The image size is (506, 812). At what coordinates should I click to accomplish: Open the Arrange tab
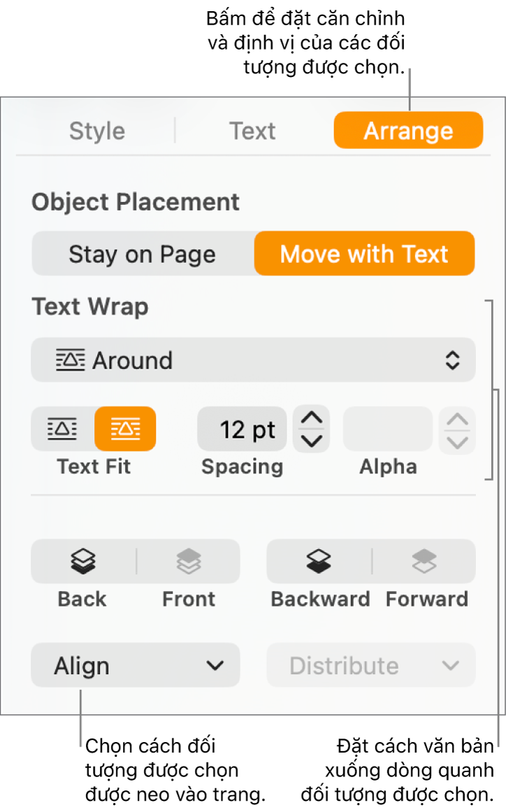(408, 131)
